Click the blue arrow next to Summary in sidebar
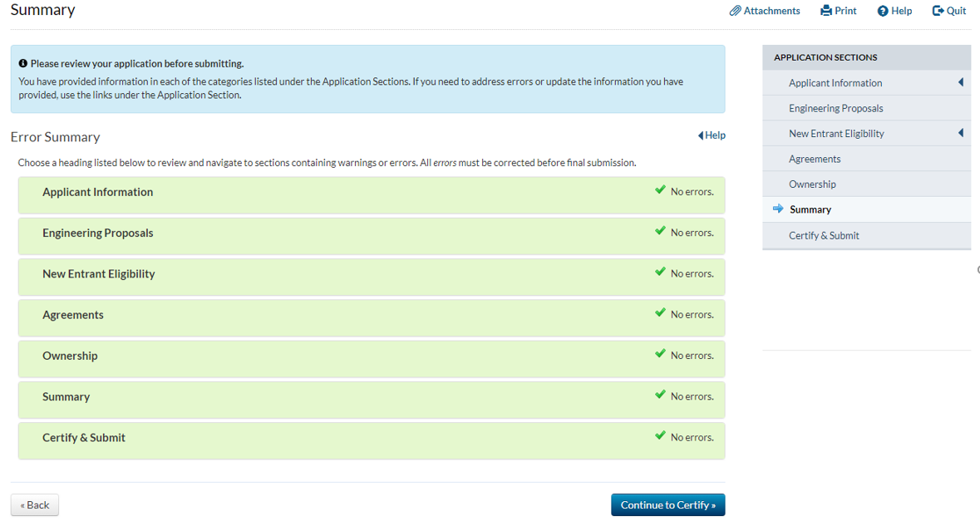 778,209
